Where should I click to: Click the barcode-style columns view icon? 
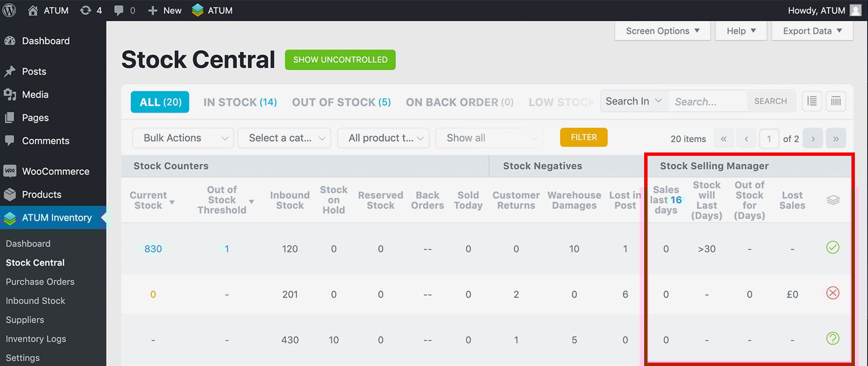(x=836, y=101)
